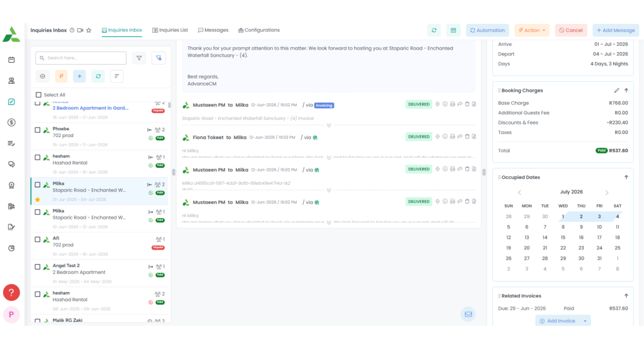644x362 pixels.
Task: Tick checkbox for hesham dated 08-Jun-2026
Action: [37, 294]
